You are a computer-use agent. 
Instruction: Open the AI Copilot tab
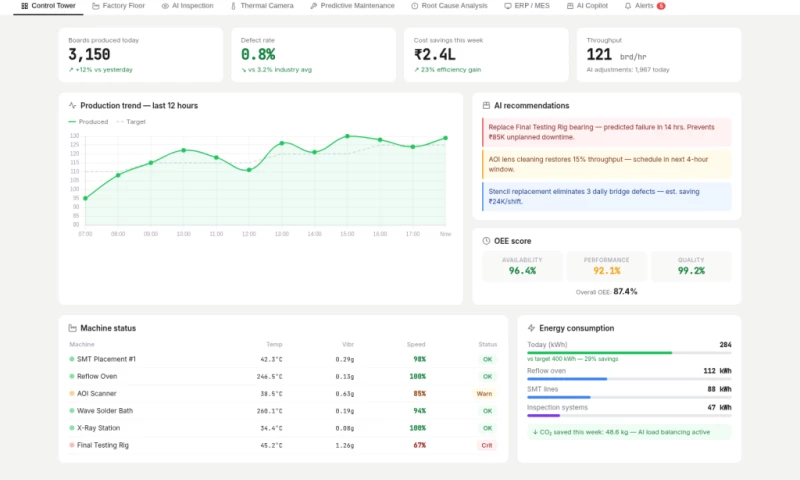click(x=587, y=6)
